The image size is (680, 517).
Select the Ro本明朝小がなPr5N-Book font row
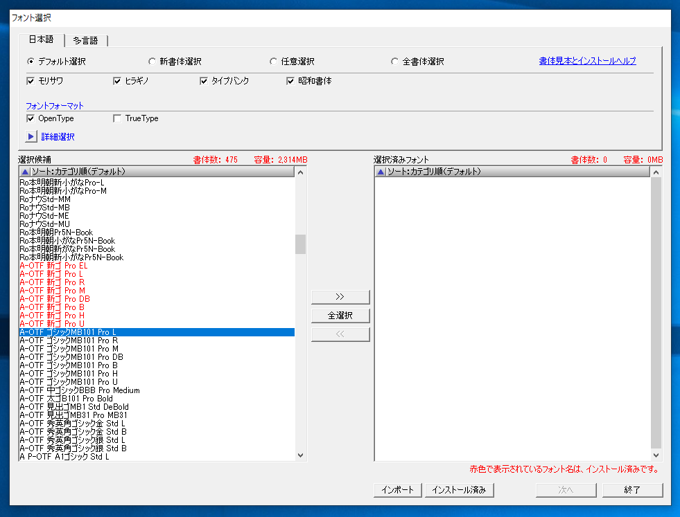tap(157, 241)
